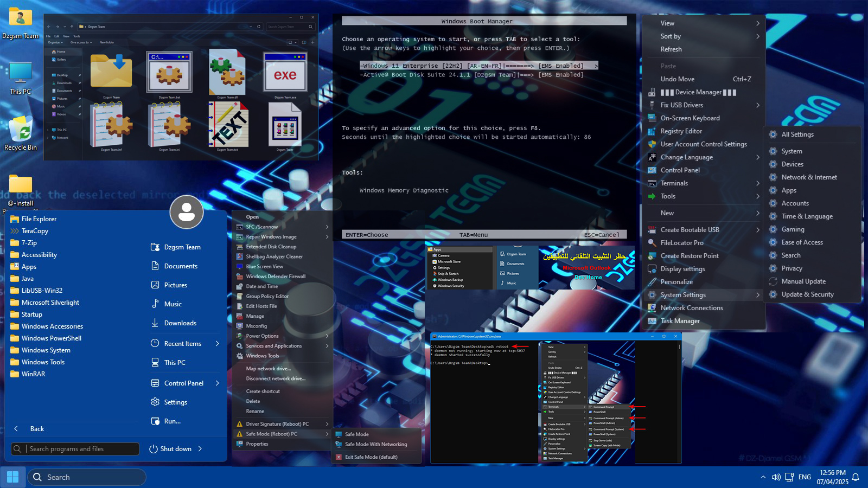
Task: Click Back in Start menu
Action: 30,429
